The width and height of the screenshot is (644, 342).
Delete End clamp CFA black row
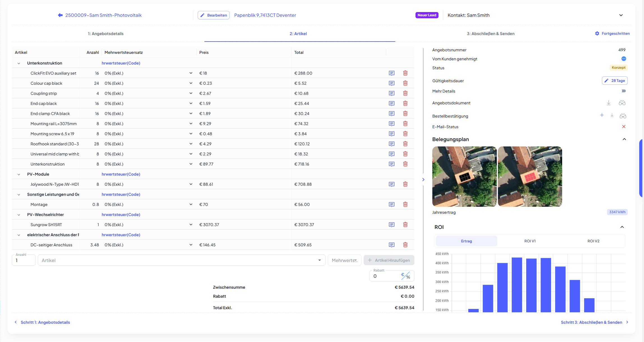coord(405,114)
